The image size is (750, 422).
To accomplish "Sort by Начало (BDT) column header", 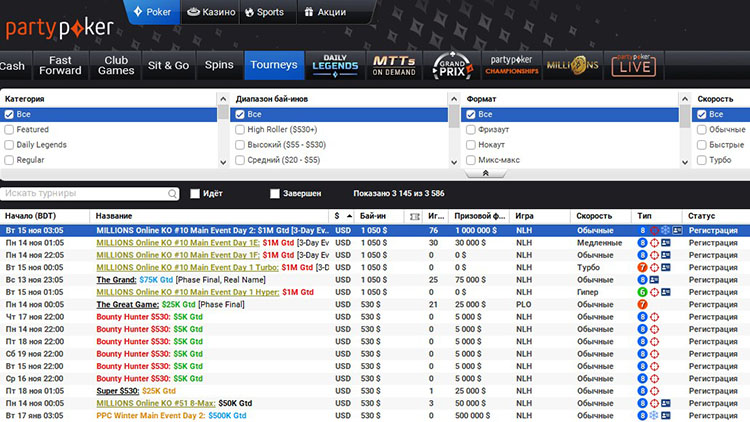I will pos(31,216).
